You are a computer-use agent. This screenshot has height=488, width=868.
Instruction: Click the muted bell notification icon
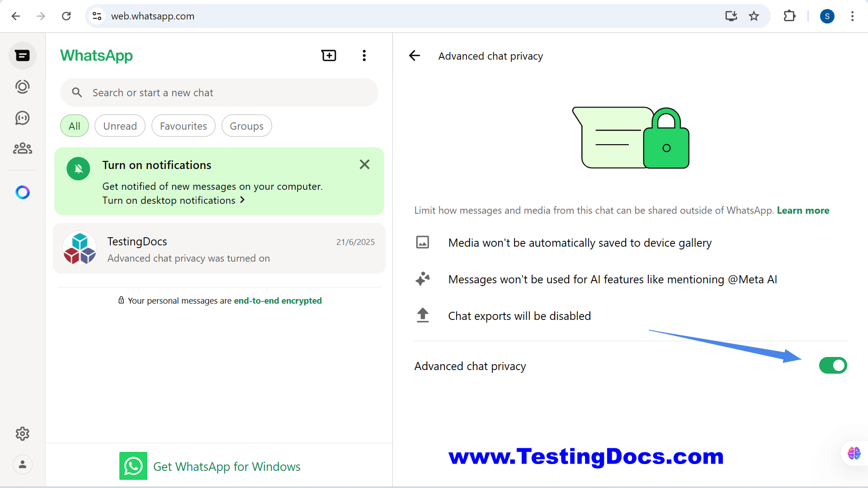click(x=78, y=169)
